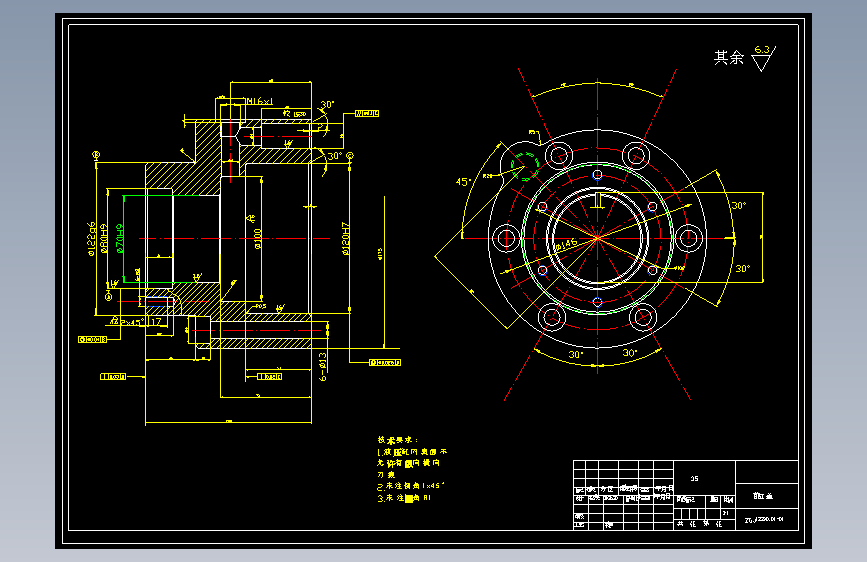The width and height of the screenshot is (867, 562).
Task: Click the green ø70H9 dimension text
Action: 120,239
